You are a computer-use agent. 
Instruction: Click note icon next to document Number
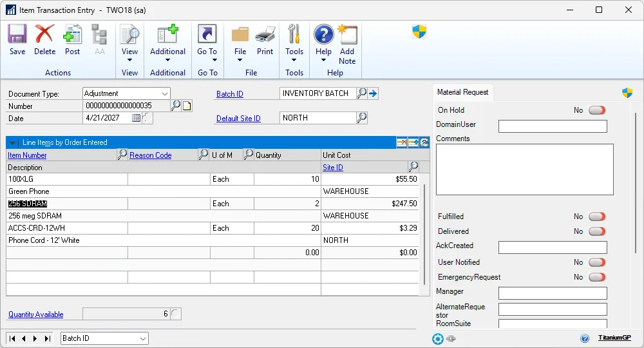(x=187, y=106)
